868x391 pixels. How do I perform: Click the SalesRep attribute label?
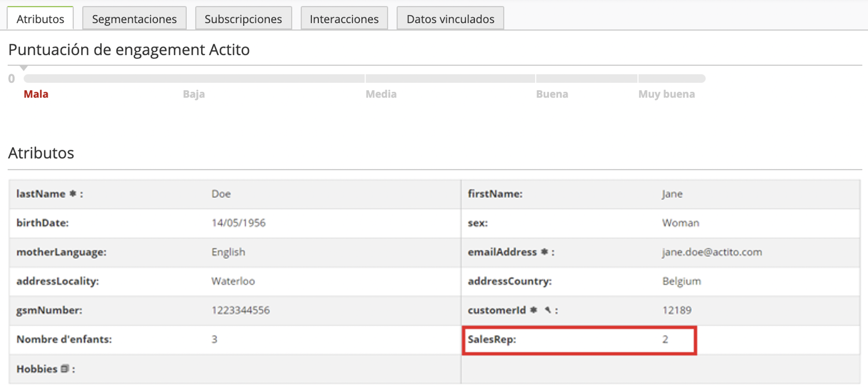pos(492,339)
